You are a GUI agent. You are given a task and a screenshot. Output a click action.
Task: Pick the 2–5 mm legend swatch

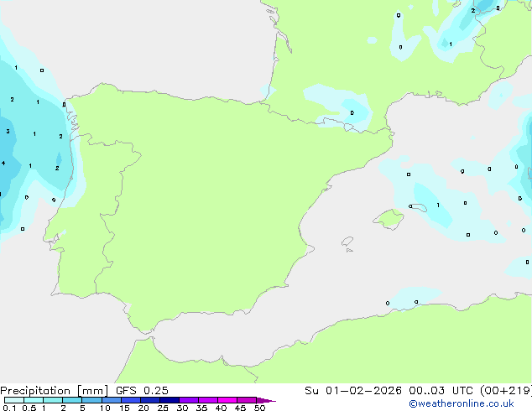pyautogui.click(x=72, y=400)
